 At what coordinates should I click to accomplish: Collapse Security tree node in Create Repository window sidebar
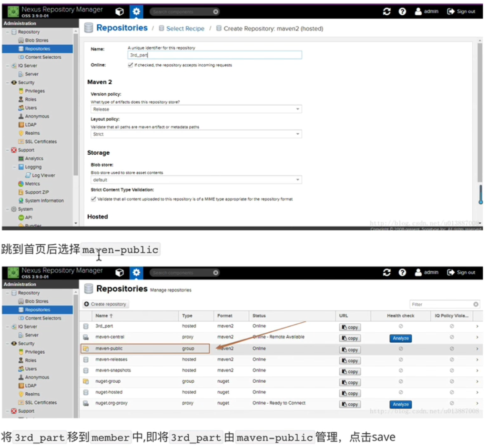coord(8,82)
